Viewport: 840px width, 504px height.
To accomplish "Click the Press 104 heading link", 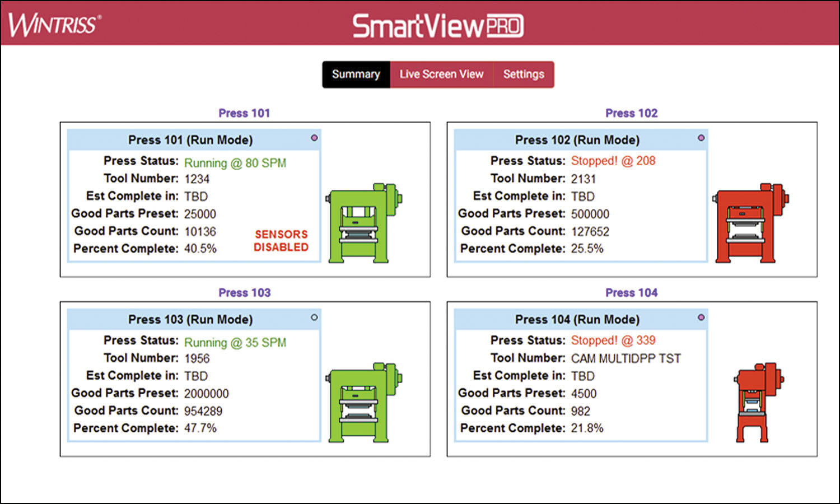I will 632,292.
